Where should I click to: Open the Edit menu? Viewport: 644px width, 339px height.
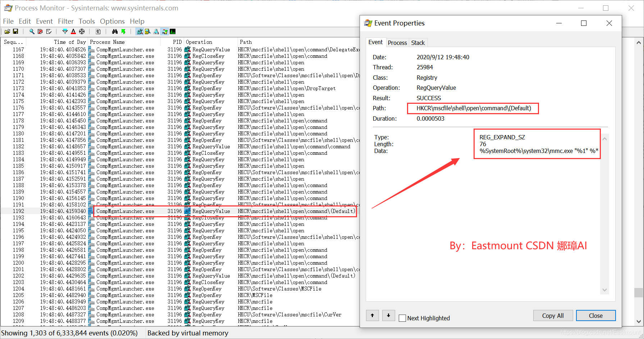click(25, 21)
